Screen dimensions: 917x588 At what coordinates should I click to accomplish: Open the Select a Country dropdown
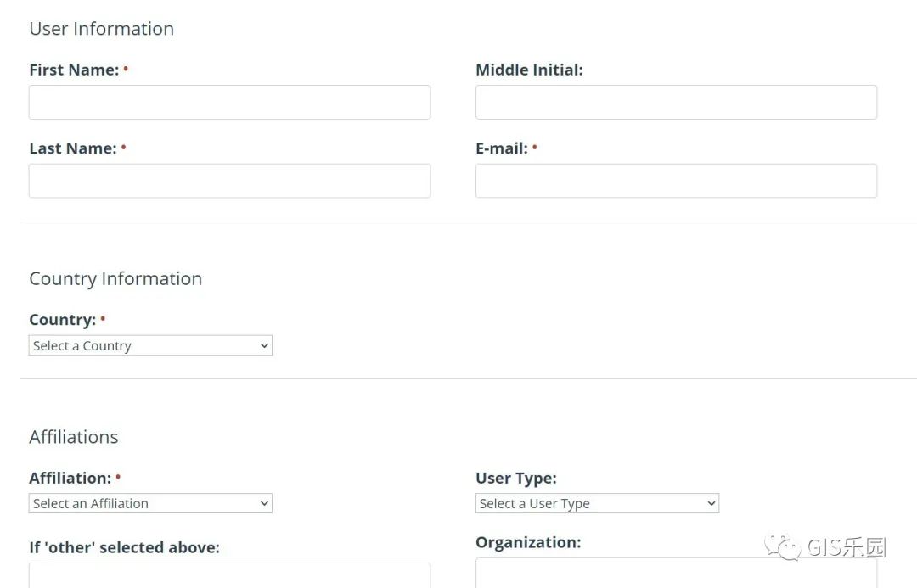tap(150, 345)
